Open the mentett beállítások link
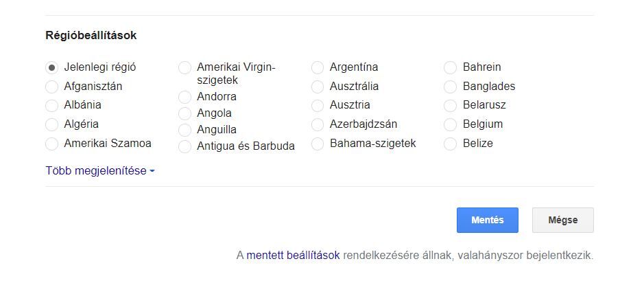 pos(293,256)
